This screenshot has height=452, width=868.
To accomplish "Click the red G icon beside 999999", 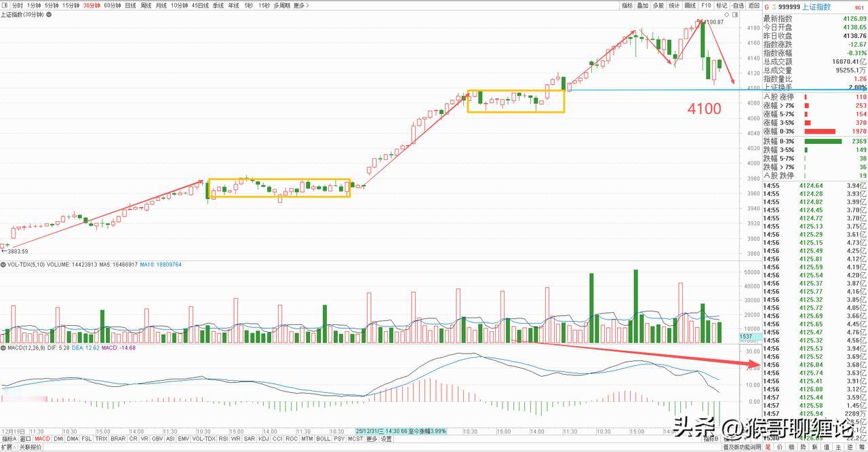I will (766, 6).
